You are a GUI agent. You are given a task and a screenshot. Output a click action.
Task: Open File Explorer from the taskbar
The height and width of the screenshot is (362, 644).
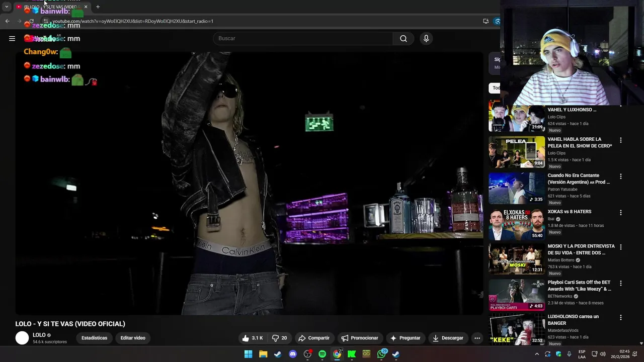tap(263, 354)
